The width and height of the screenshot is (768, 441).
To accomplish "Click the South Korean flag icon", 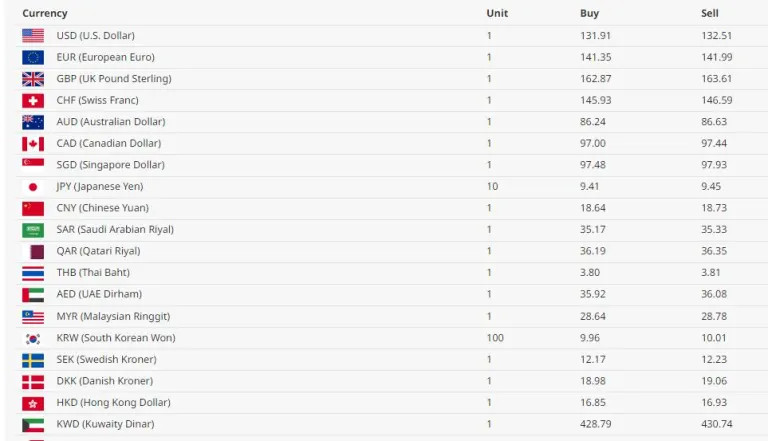I will [x=33, y=338].
